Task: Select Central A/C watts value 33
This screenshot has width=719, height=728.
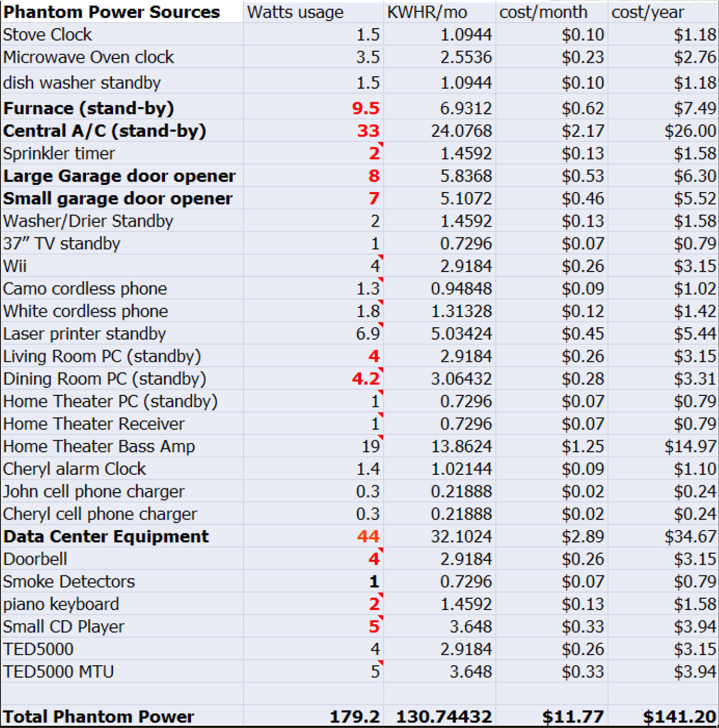Action: click(368, 131)
